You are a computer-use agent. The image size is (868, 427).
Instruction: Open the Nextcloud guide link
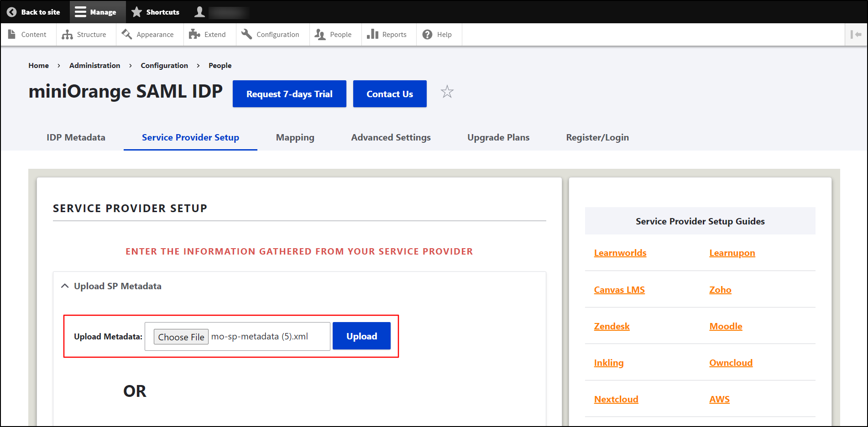coord(616,399)
